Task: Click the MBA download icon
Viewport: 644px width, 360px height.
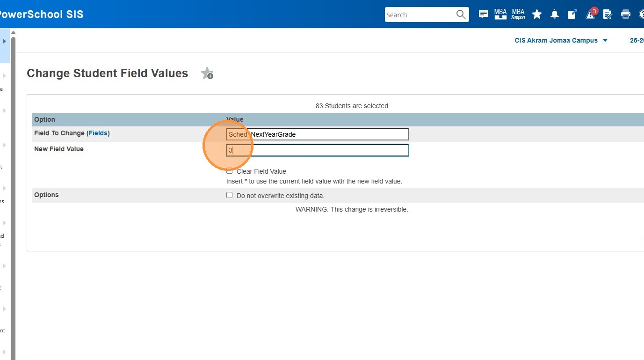Action: (500, 15)
